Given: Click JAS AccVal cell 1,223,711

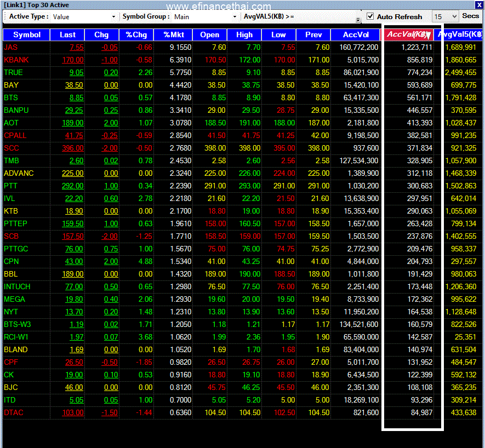Looking at the screenshot, I should pyautogui.click(x=416, y=47).
